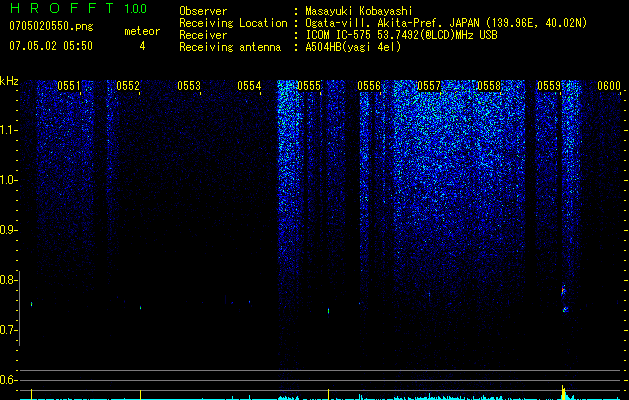Click the 0558 time marker
The height and width of the screenshot is (400, 629).
(x=489, y=86)
